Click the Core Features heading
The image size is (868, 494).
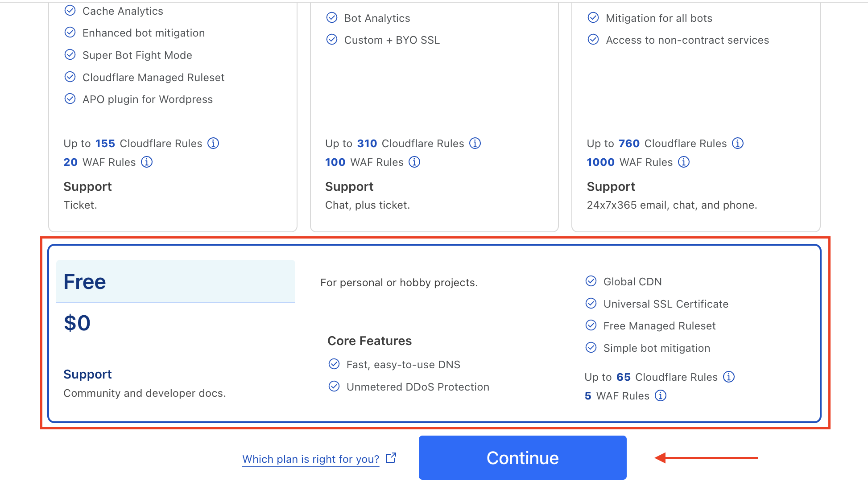click(369, 341)
